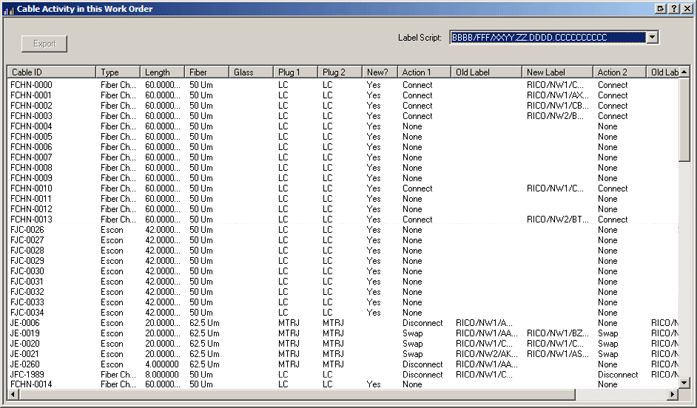Click the vertical scrollbar down arrow
The image size is (697, 408).
point(685,383)
